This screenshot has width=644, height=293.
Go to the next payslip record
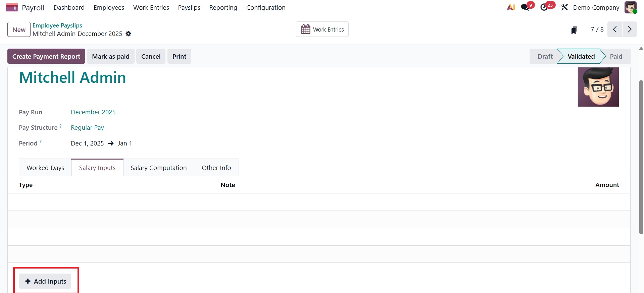630,30
